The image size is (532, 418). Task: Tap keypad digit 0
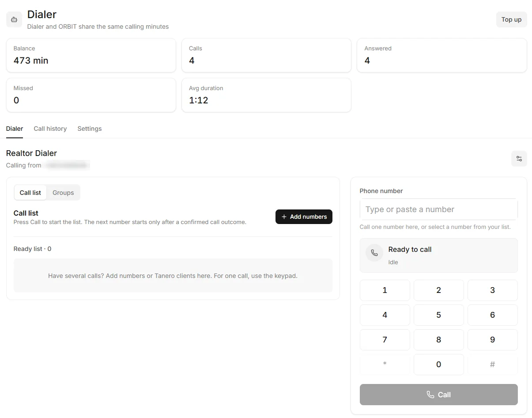tap(439, 365)
